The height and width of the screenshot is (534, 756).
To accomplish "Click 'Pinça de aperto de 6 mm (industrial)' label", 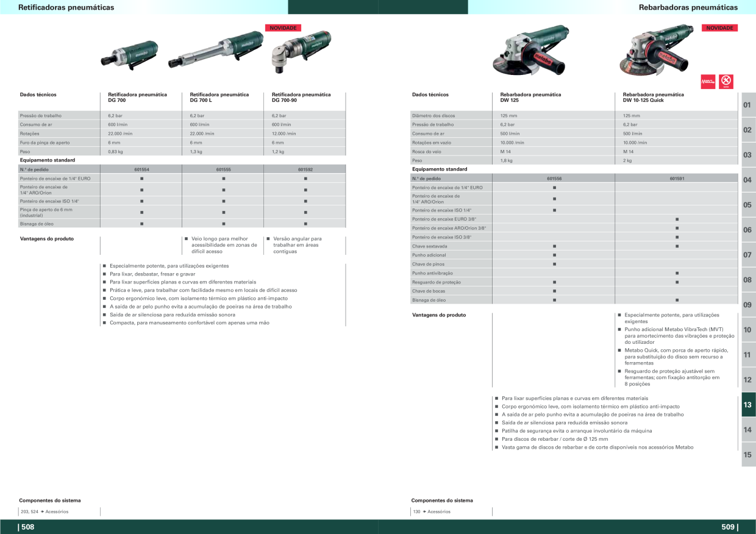I will coord(46,212).
